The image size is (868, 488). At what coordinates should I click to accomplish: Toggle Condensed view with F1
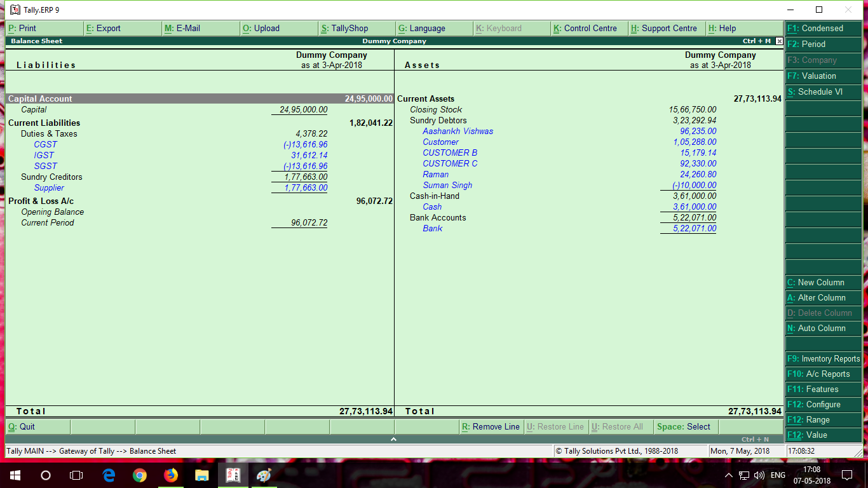pyautogui.click(x=823, y=28)
